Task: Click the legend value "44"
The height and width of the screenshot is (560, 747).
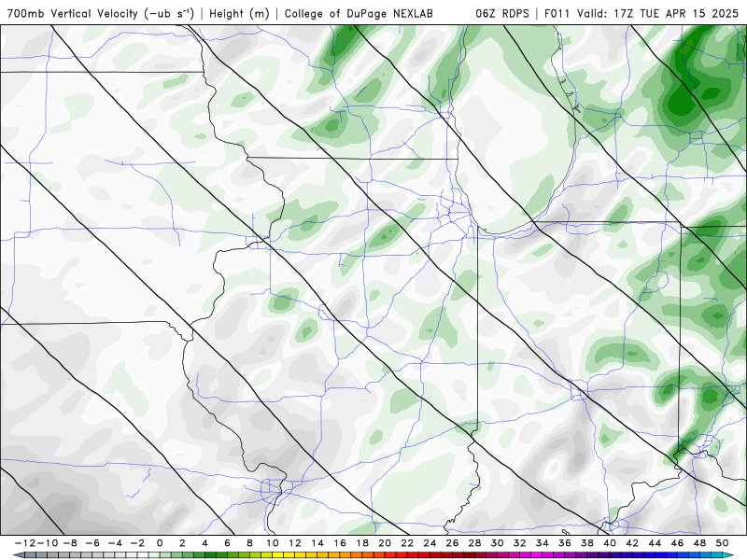Action: [655, 543]
